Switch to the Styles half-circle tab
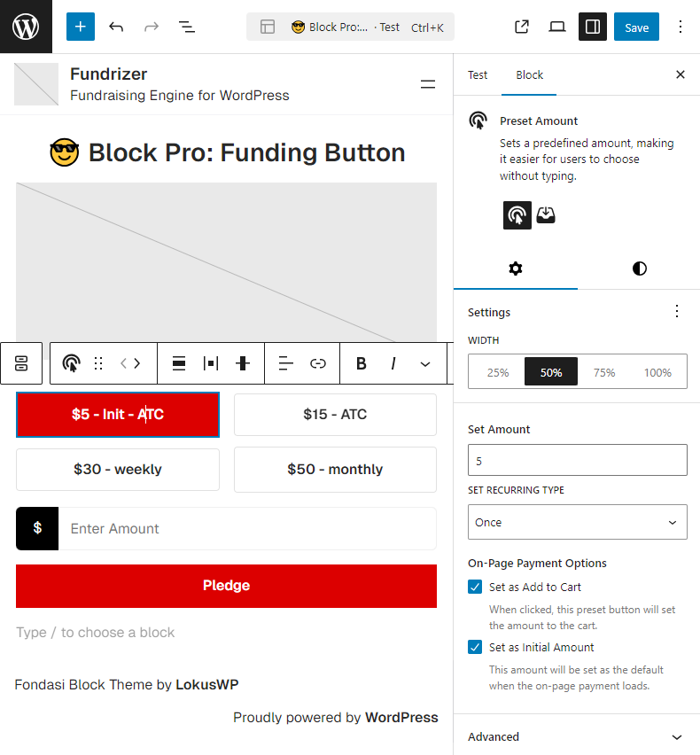 (x=640, y=269)
